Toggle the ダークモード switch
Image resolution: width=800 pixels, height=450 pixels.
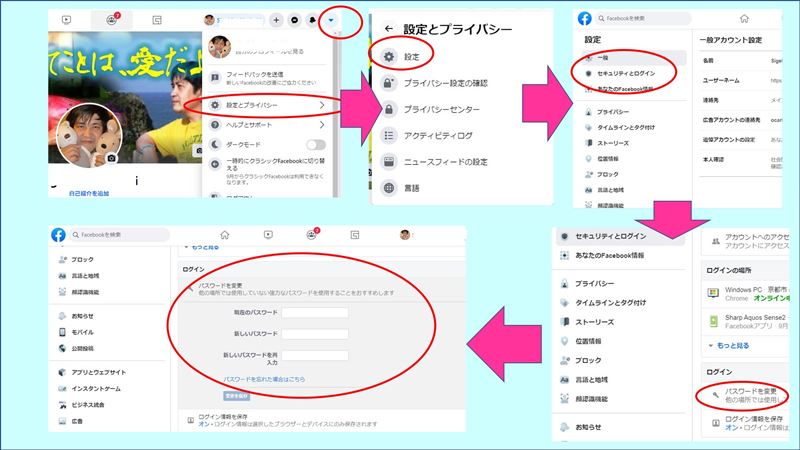pyautogui.click(x=316, y=145)
